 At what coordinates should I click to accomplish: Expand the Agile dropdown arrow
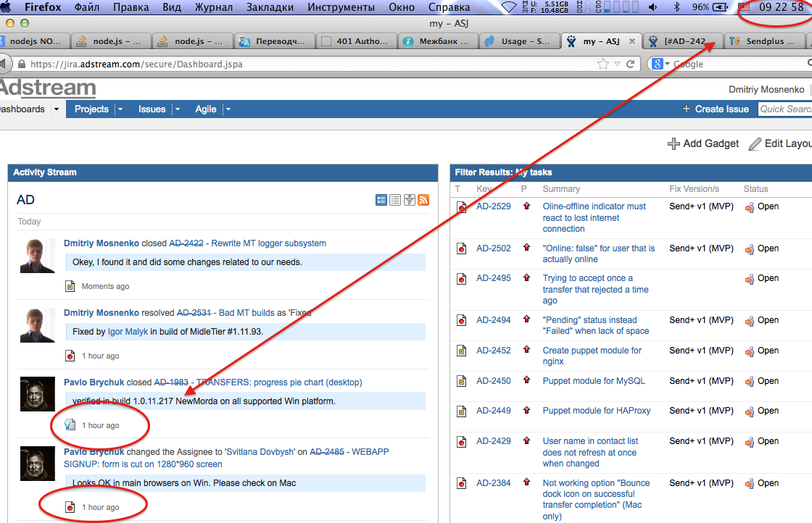coord(228,109)
